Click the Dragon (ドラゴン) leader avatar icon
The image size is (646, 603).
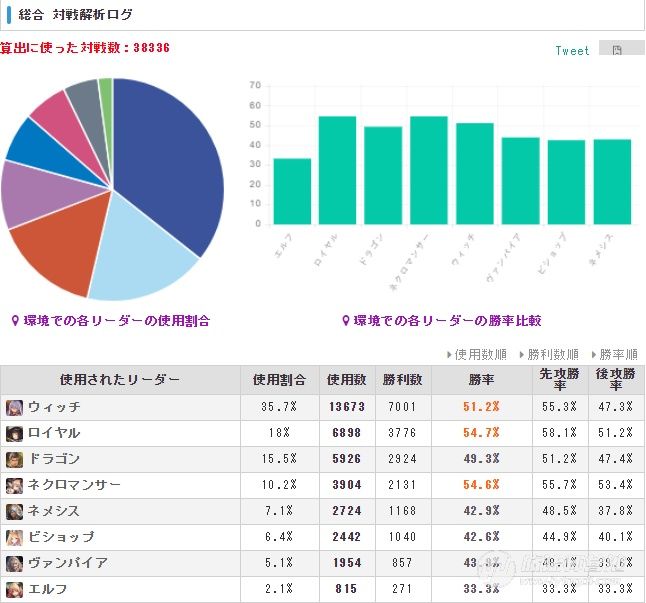pyautogui.click(x=14, y=459)
